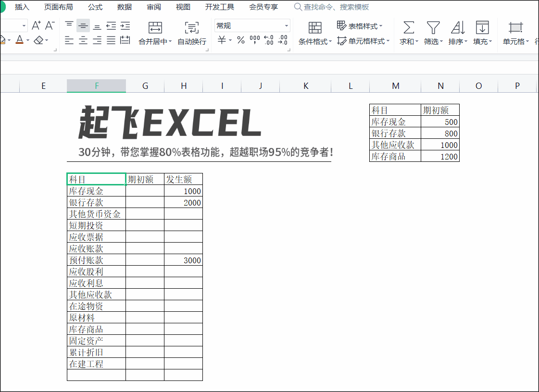Open the number format 常规 combo box
Screen dimensions: 539x392
coord(252,26)
